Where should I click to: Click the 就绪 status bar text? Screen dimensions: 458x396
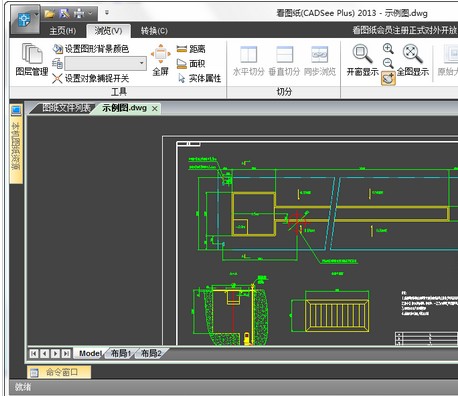pyautogui.click(x=23, y=387)
